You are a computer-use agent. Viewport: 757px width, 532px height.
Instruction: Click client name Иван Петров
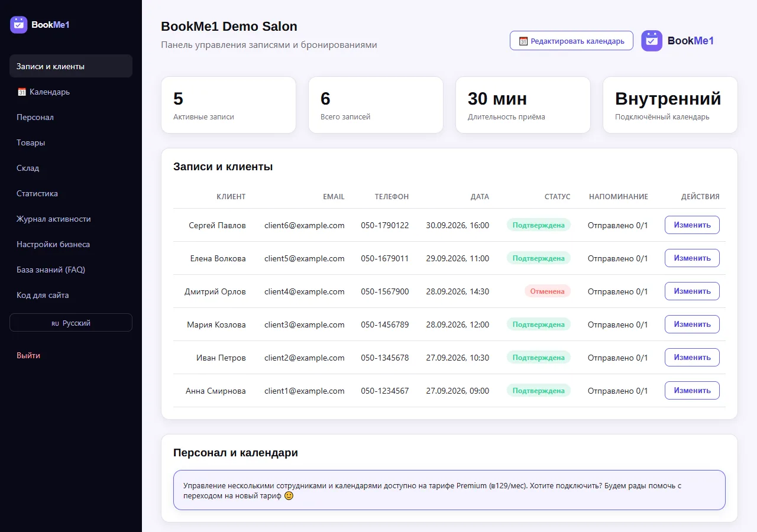click(x=221, y=358)
